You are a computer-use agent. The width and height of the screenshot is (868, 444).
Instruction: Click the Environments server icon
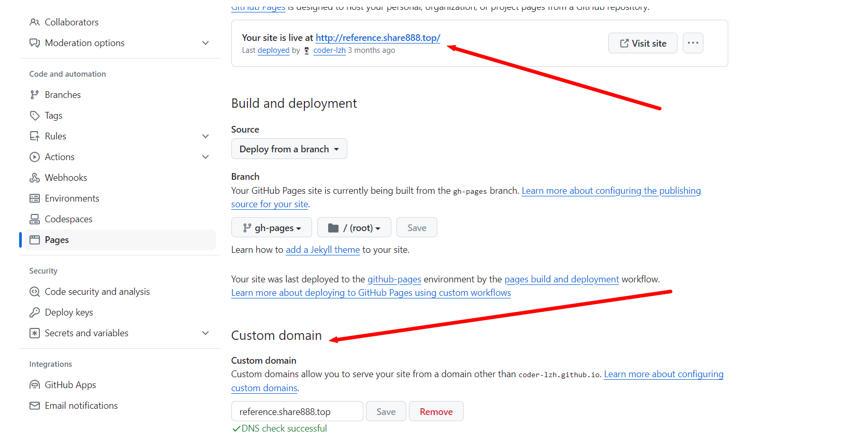(35, 198)
